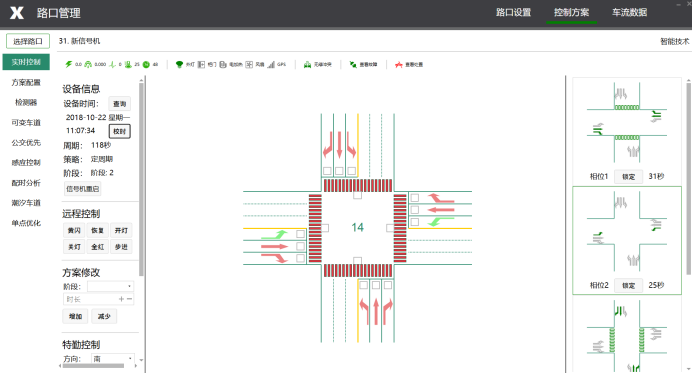Click the green lamp status icon
The width and height of the screenshot is (693, 373).
coord(179,65)
